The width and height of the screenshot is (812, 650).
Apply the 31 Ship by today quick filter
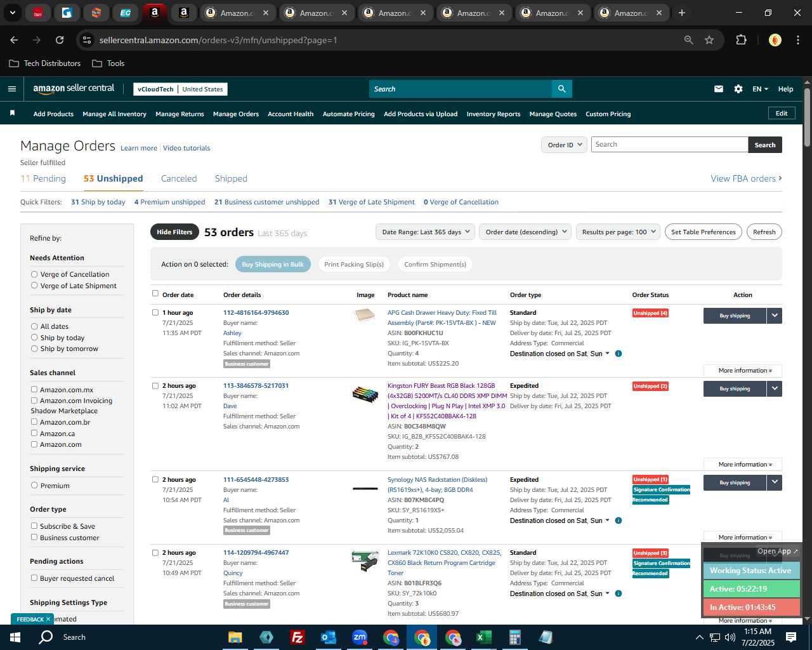point(98,202)
